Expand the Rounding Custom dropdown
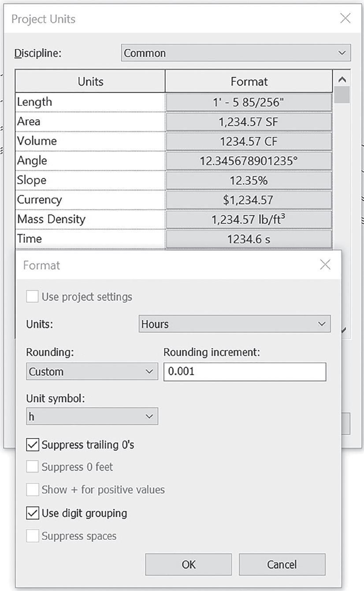The height and width of the screenshot is (591, 364). [92, 372]
